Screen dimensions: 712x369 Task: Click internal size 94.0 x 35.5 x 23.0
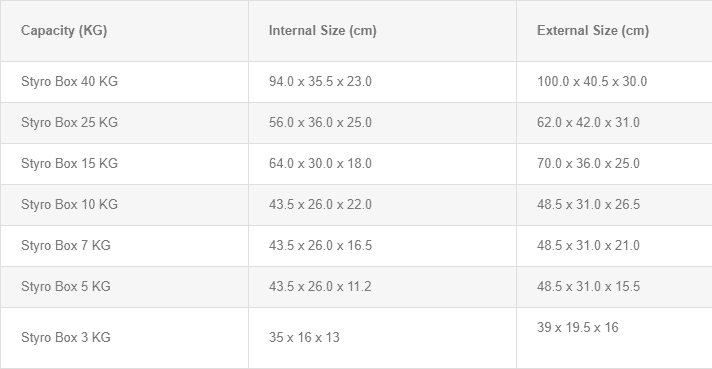click(320, 82)
